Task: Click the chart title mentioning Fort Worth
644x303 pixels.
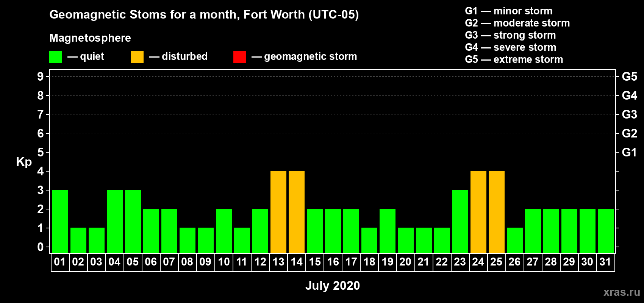Action: click(x=204, y=15)
